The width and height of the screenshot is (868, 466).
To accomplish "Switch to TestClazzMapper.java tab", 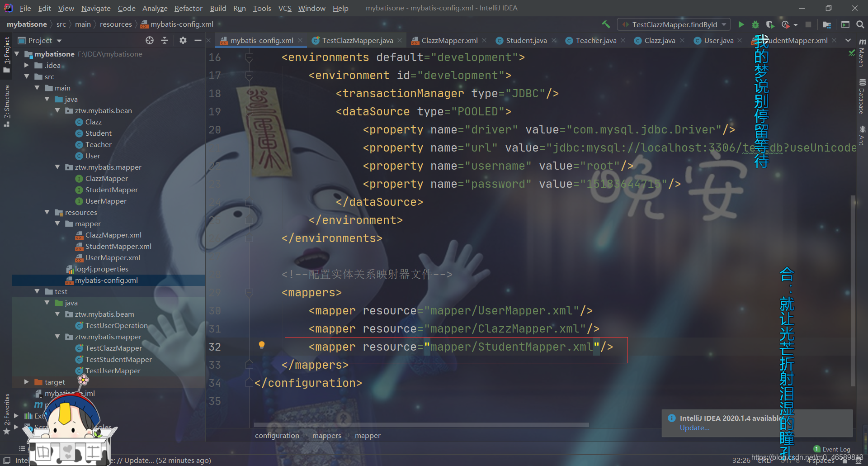I will 357,40.
